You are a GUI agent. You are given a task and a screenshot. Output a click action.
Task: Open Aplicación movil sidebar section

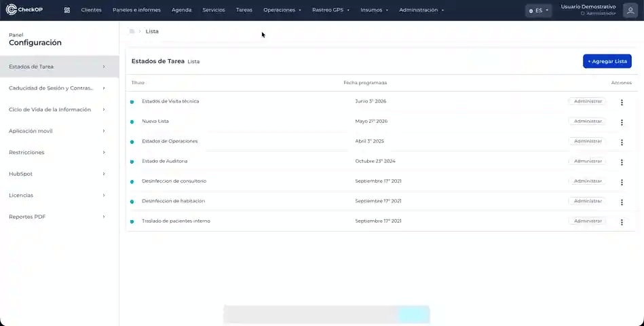pyautogui.click(x=59, y=130)
